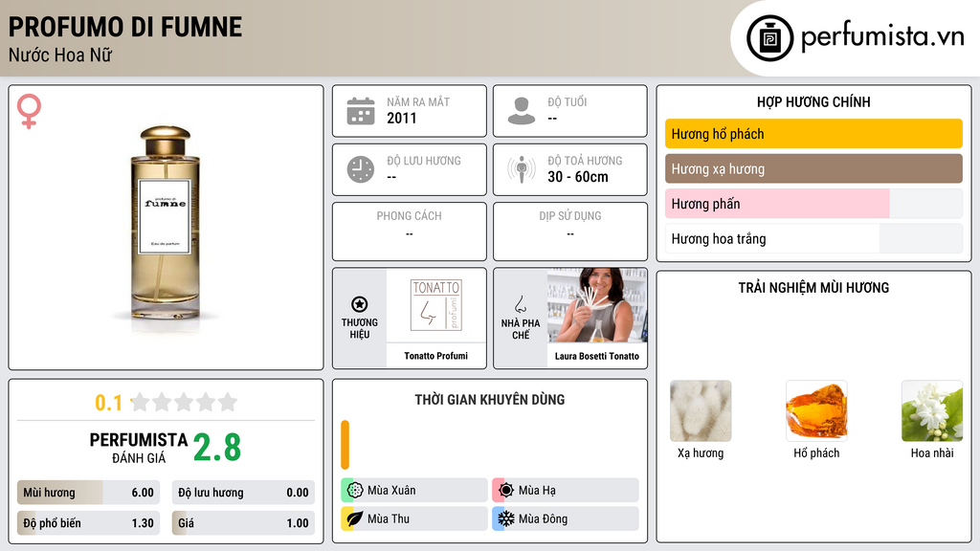
Task: Click the Phong Cách style box
Action: pos(410,231)
